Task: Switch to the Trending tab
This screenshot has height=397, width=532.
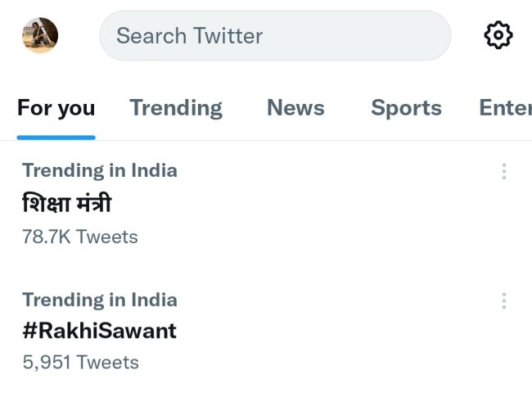Action: coord(176,108)
